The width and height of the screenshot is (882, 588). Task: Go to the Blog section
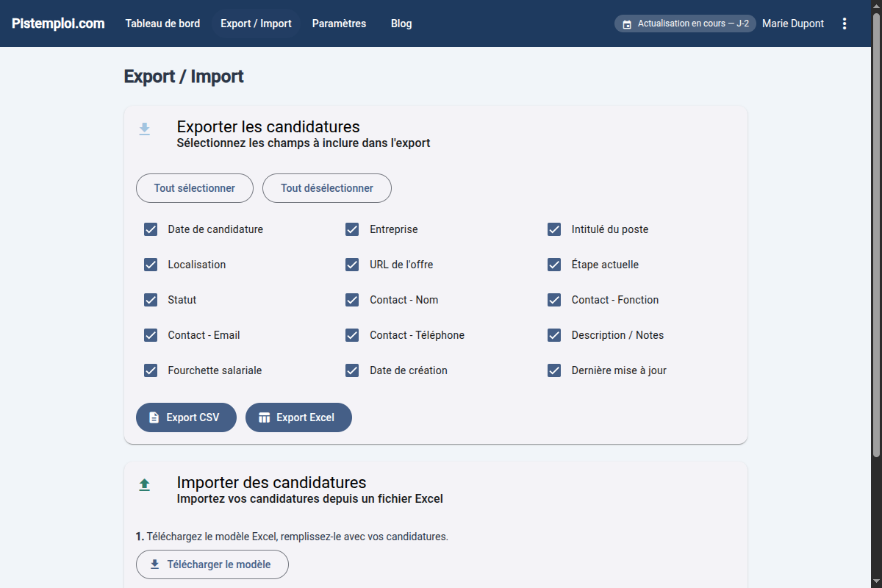click(401, 23)
